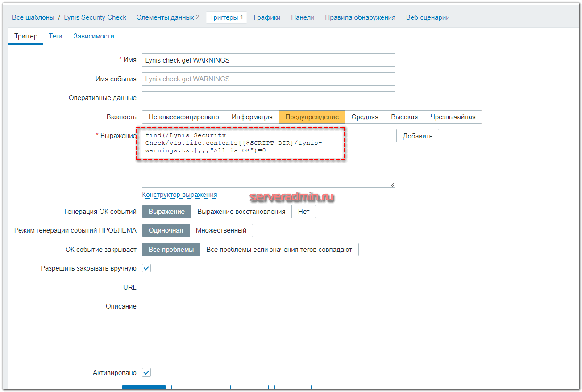Switch to the Теги tab
Viewport: 582px width, 392px height.
click(x=55, y=36)
